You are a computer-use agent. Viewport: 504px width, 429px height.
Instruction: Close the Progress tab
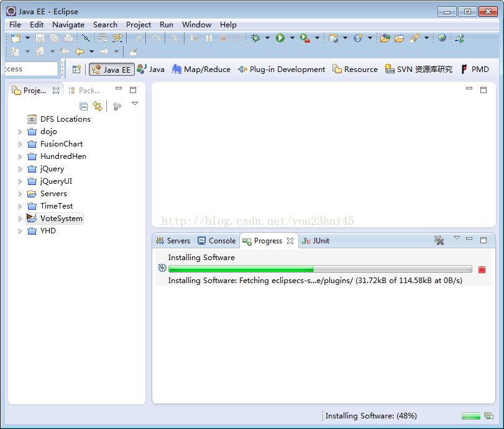[x=290, y=241]
